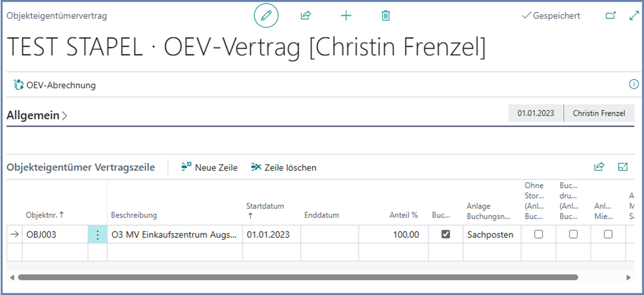Open row options menu for OBJ003
The image size is (644, 295).
point(97,235)
